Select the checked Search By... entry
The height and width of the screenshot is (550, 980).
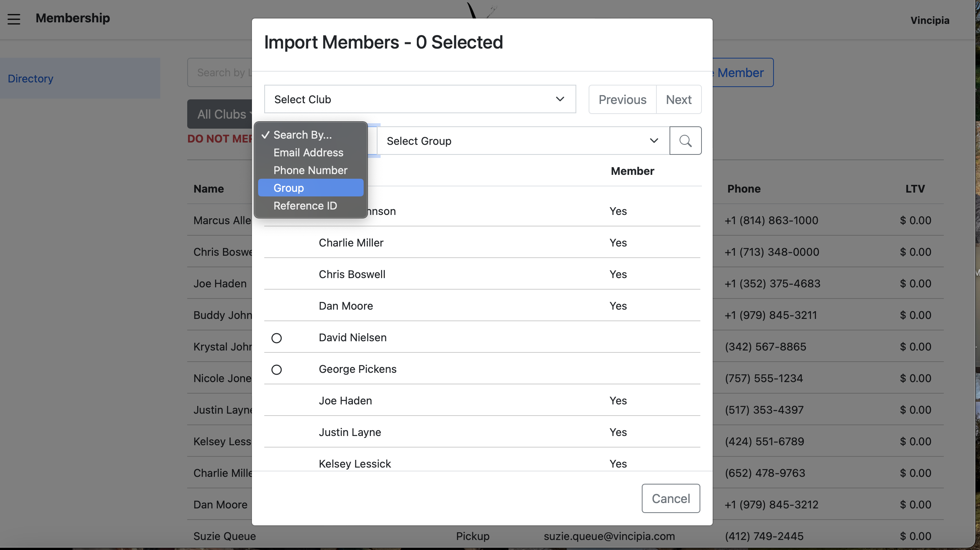[302, 135]
